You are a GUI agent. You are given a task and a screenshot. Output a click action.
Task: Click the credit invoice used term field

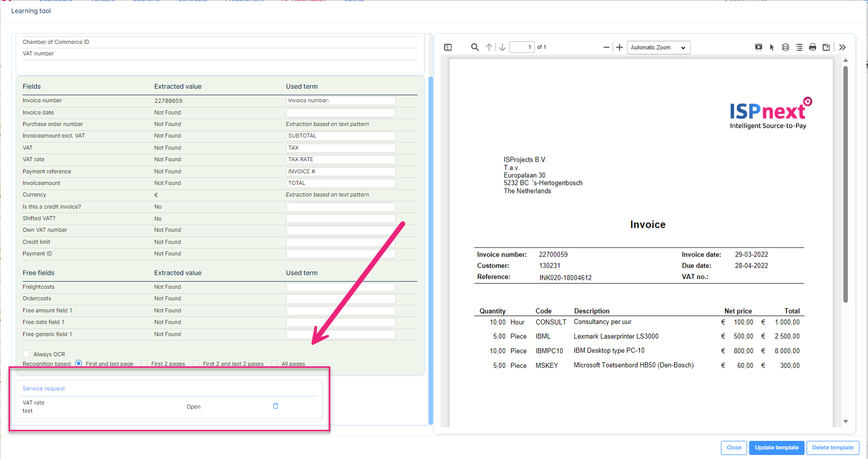point(341,207)
